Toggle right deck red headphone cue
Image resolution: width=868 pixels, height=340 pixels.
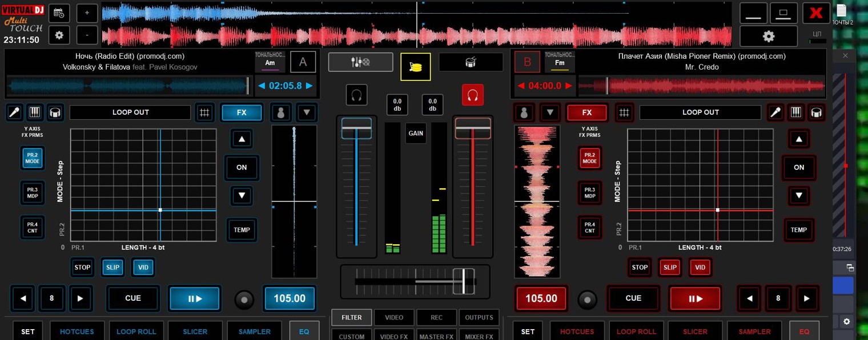(x=473, y=95)
